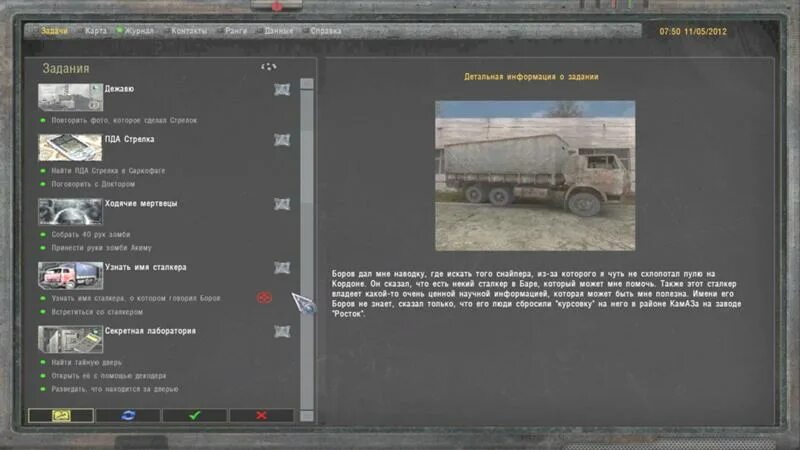The image size is (800, 450).
Task: Filter by all tasks (yellow folder button)
Action: click(x=61, y=415)
